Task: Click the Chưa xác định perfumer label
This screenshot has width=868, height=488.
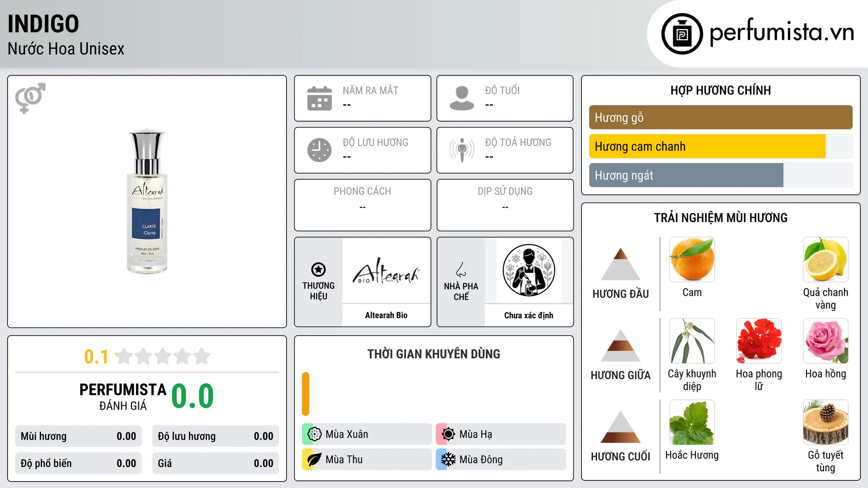Action: coord(529,315)
